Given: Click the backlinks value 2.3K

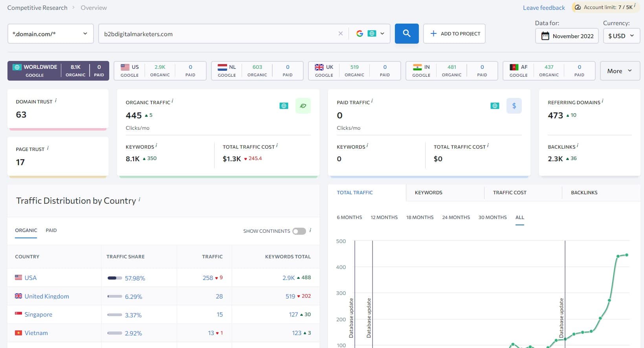Looking at the screenshot, I should pyautogui.click(x=555, y=159).
